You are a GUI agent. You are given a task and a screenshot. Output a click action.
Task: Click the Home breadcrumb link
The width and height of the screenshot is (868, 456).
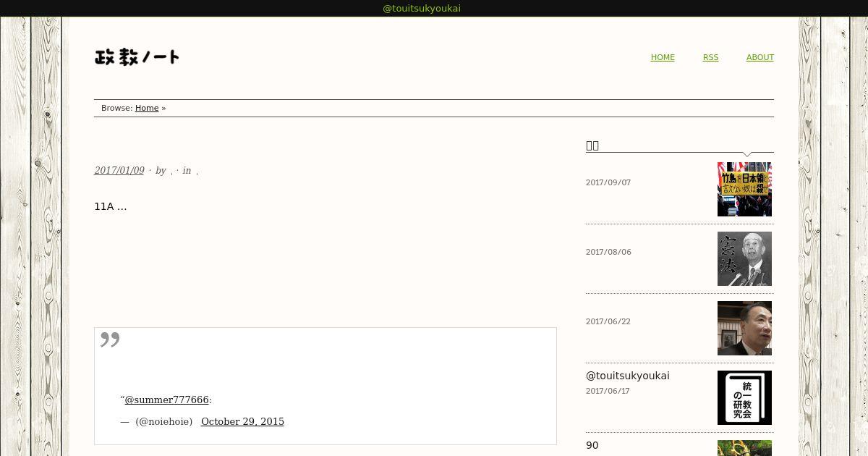[x=147, y=108]
